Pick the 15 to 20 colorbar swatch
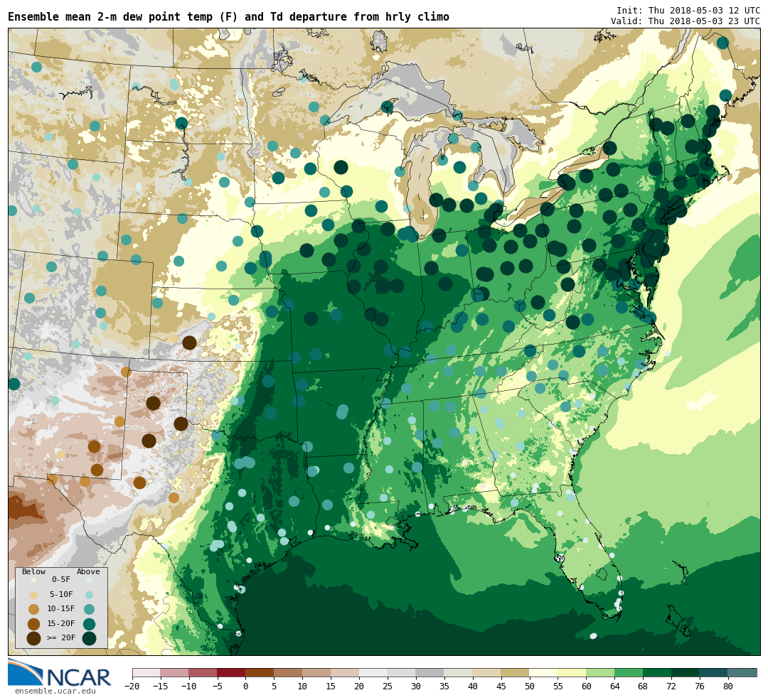 346,673
